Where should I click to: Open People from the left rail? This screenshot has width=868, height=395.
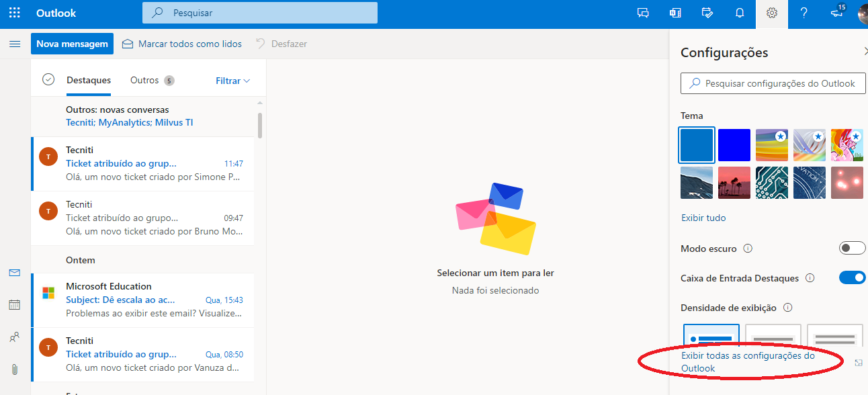point(15,337)
